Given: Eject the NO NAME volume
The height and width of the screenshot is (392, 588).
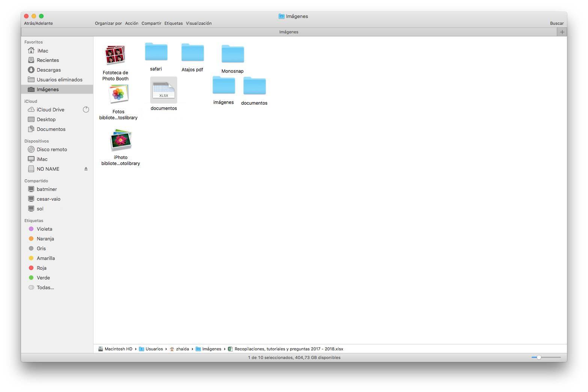Looking at the screenshot, I should point(86,169).
